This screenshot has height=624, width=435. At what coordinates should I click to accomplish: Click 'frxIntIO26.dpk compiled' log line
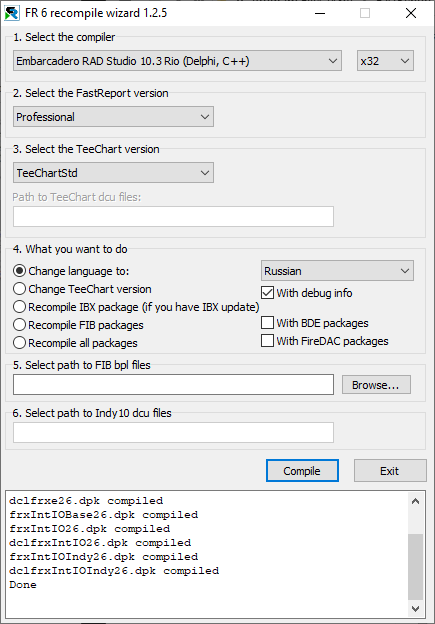(90, 528)
